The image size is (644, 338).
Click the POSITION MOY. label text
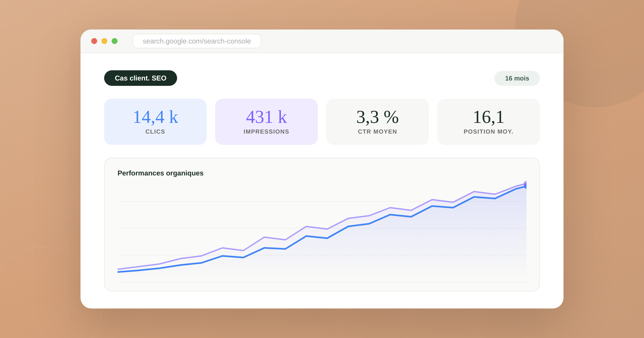(488, 132)
